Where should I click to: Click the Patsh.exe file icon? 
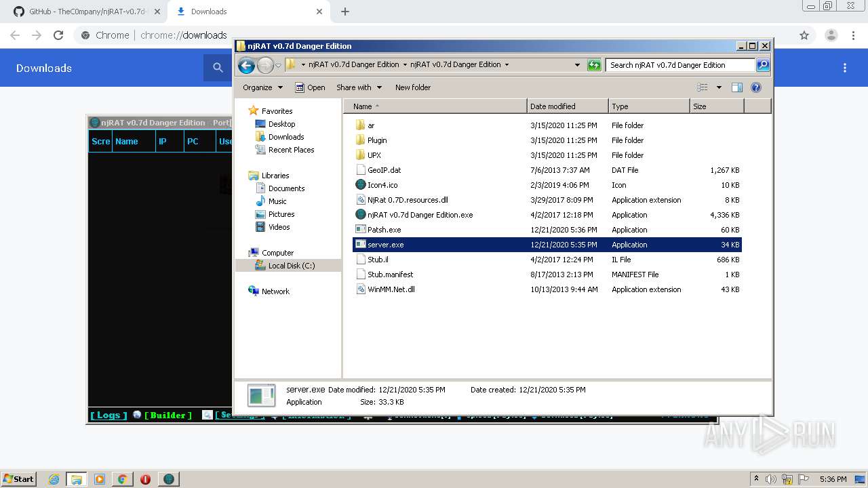pos(360,230)
